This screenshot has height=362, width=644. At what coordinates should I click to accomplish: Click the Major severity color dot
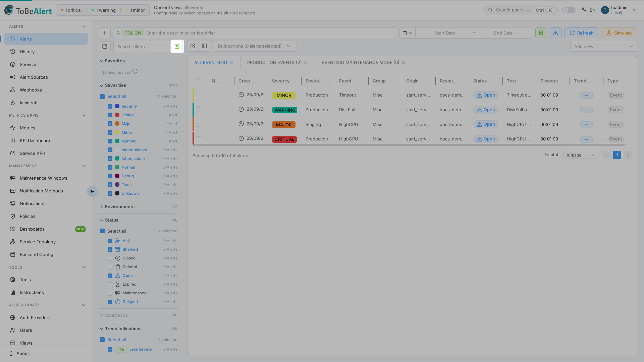pyautogui.click(x=117, y=124)
